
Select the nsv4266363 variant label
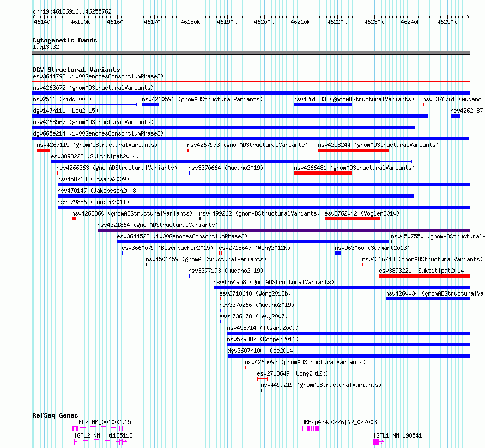pyautogui.click(x=117, y=168)
